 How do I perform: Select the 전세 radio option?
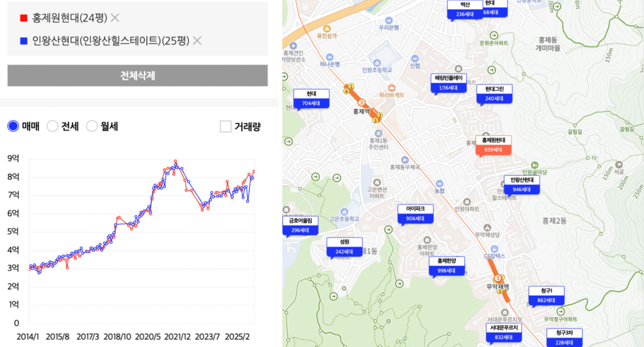(52, 126)
